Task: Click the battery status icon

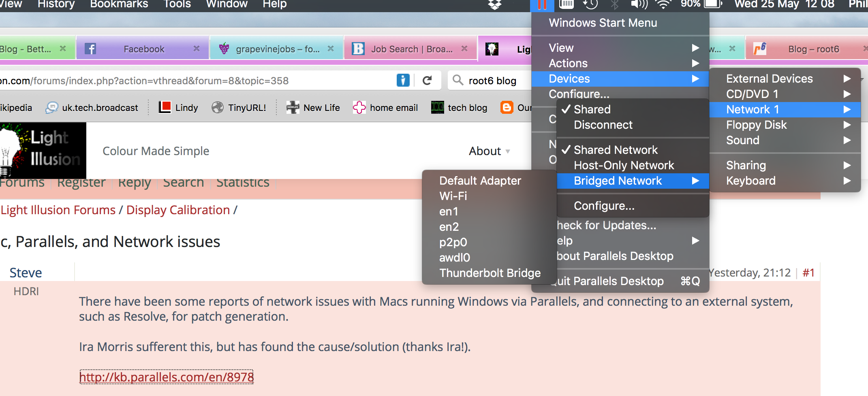Action: 714,4
